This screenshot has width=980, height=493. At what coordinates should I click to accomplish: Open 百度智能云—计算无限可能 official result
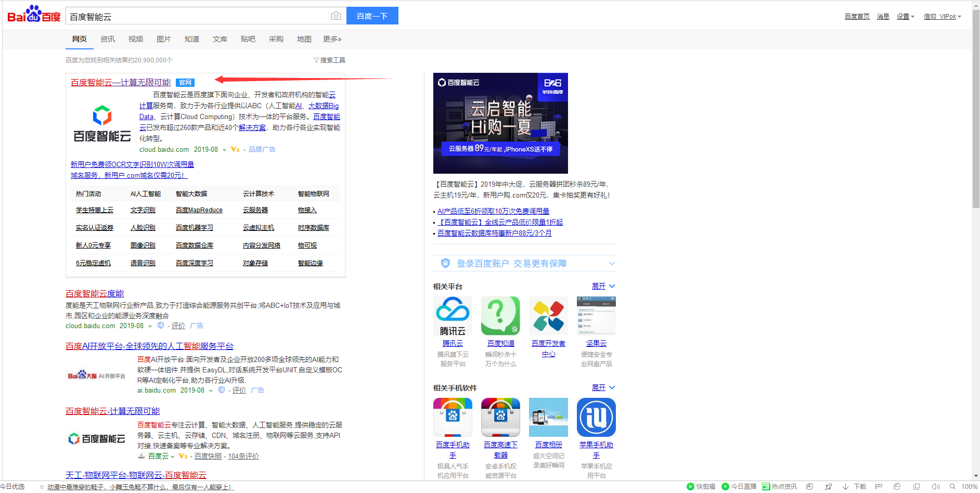tap(121, 83)
